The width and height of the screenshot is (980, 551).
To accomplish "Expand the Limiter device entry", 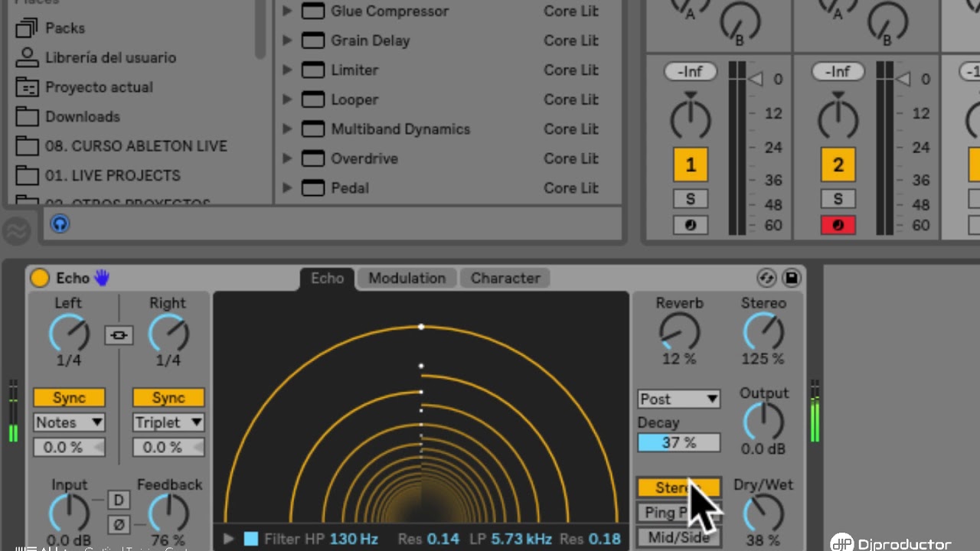I will (287, 70).
